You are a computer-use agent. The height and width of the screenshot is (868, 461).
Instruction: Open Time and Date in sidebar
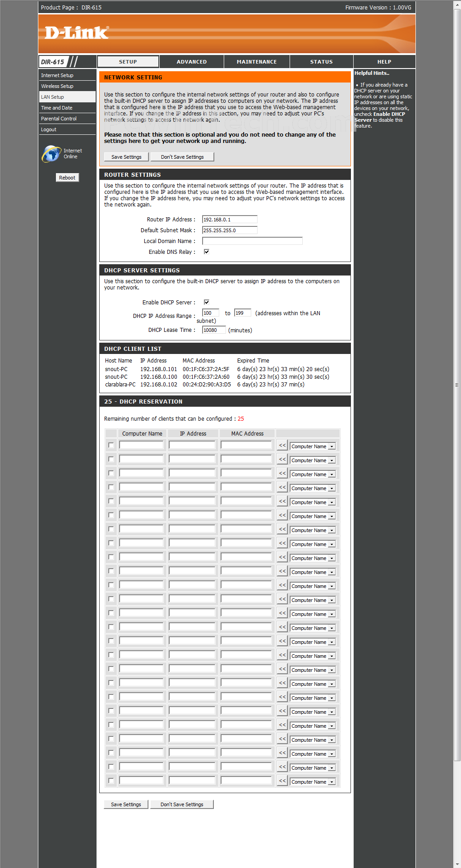(67, 108)
